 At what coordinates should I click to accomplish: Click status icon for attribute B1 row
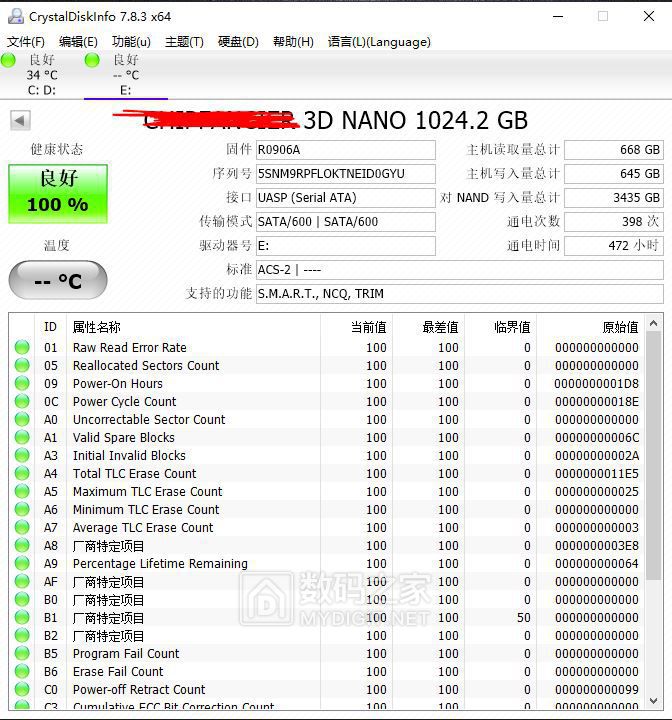point(22,617)
